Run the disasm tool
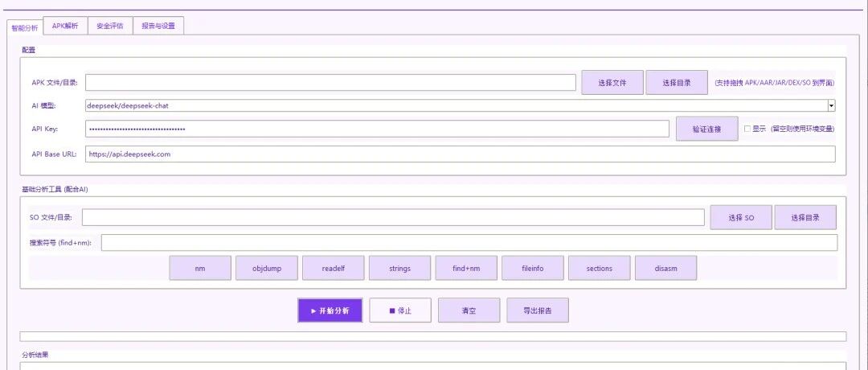 coord(666,268)
